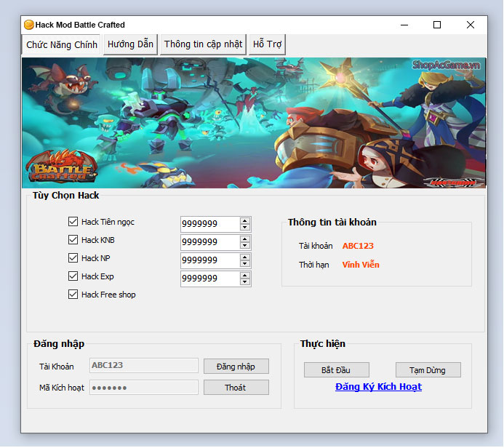Click the Thoát button
The height and width of the screenshot is (448, 504).
(x=236, y=388)
